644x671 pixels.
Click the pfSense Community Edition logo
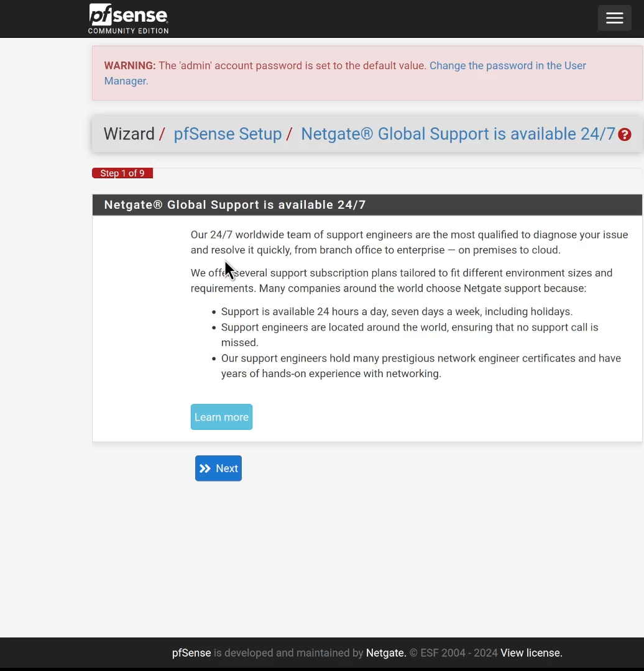[x=129, y=19]
